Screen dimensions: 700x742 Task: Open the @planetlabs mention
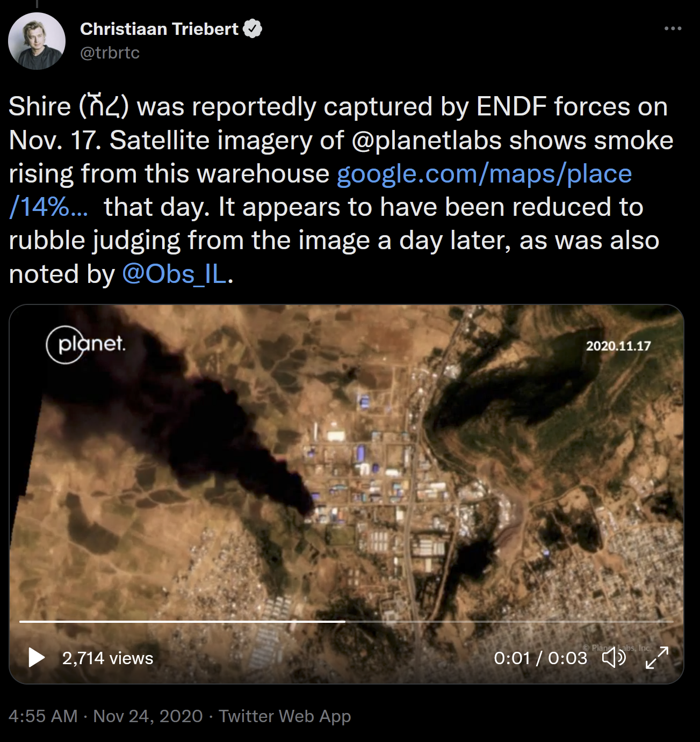(x=427, y=140)
